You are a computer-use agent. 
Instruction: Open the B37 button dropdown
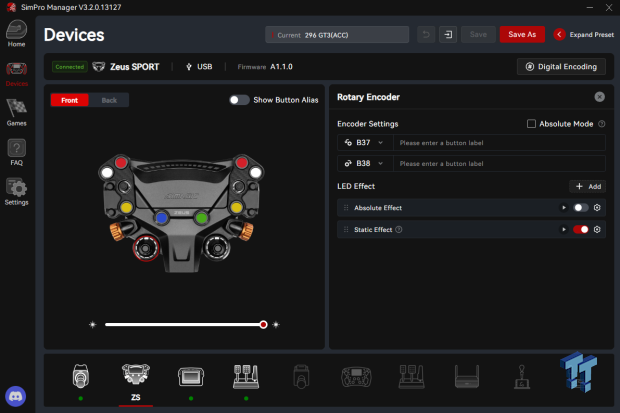365,143
